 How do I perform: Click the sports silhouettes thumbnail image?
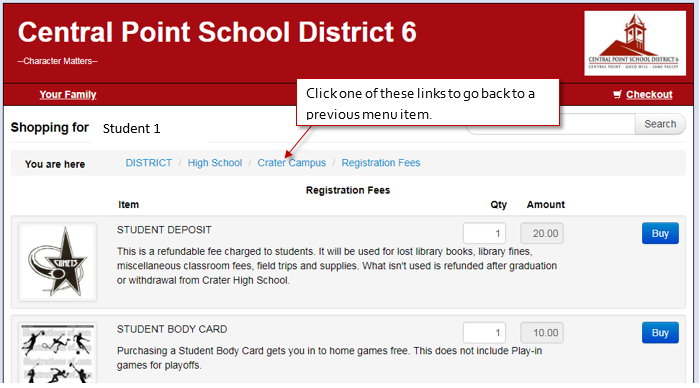58,353
